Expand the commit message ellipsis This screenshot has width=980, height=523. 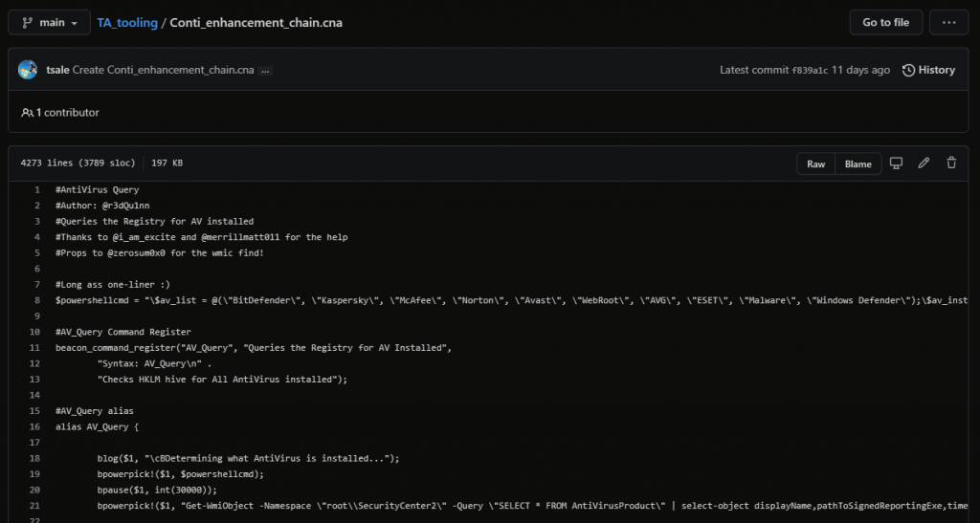pos(265,71)
